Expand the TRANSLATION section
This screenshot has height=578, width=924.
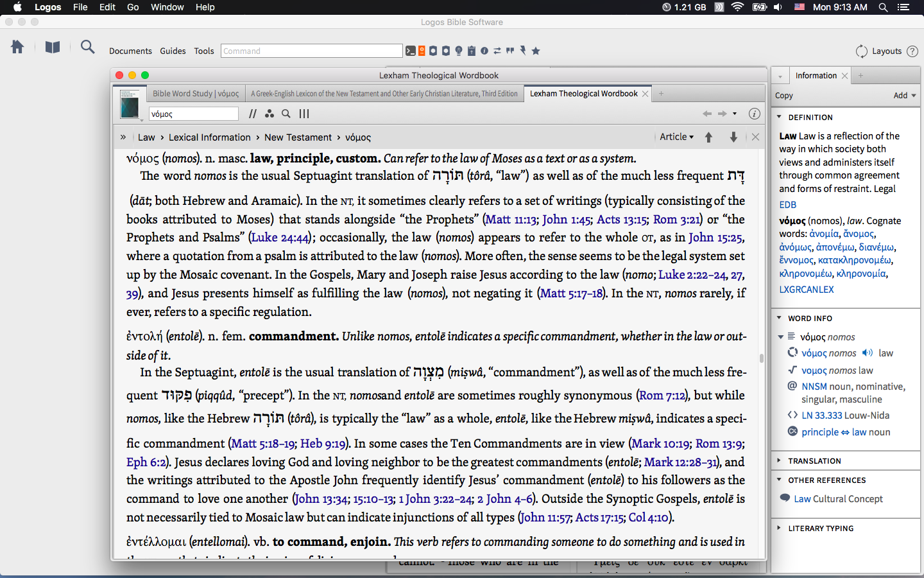click(779, 460)
